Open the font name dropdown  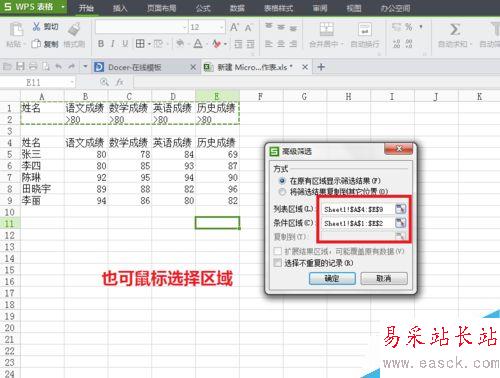184,27
